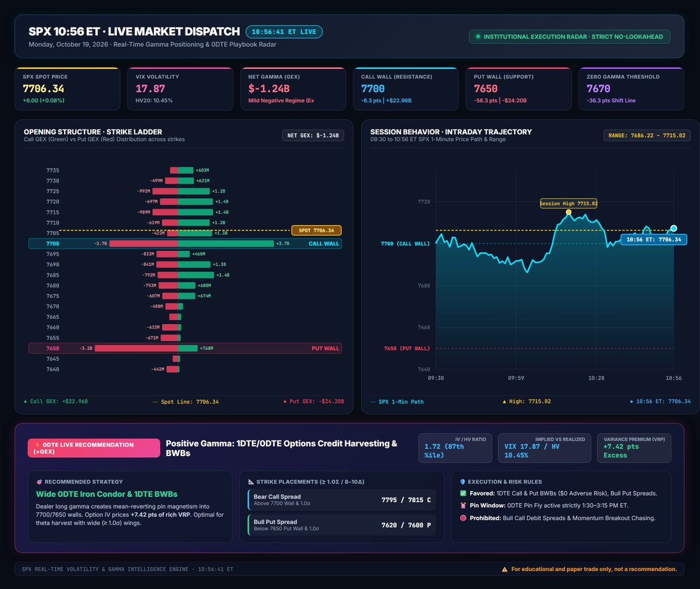
Task: Open the Zero Gamma Threshold card
Action: coord(631,89)
